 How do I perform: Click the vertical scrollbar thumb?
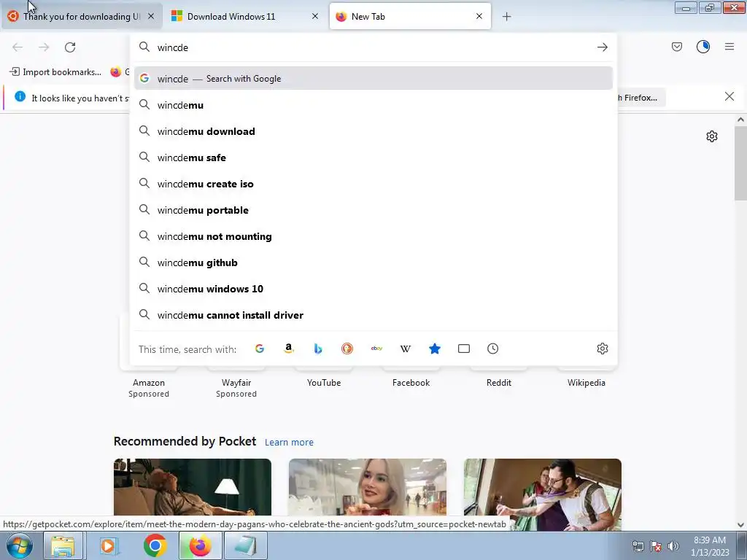[x=740, y=164]
